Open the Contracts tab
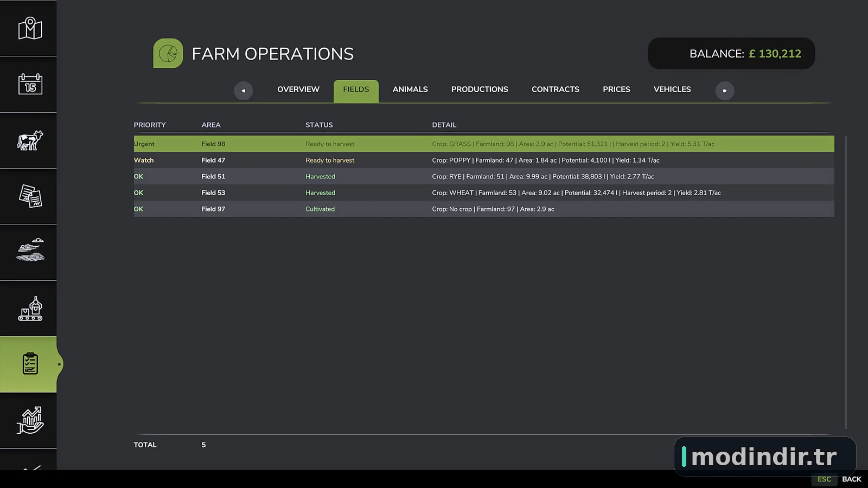868x488 pixels. (556, 89)
